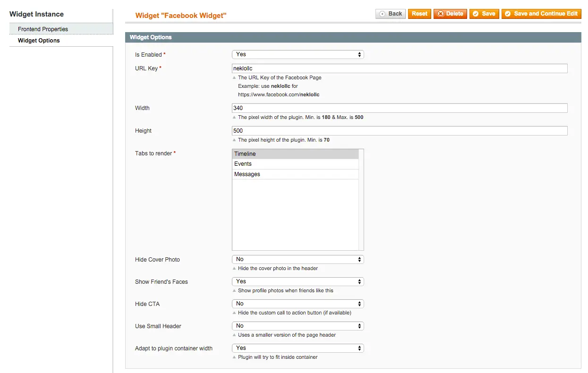
Task: Delete the Facebook Widget
Action: [450, 14]
